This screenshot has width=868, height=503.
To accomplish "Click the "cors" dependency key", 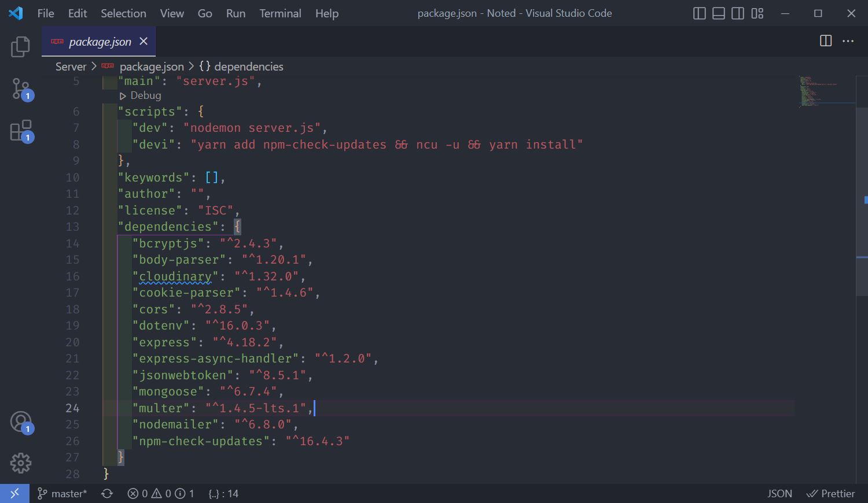I will tap(154, 309).
